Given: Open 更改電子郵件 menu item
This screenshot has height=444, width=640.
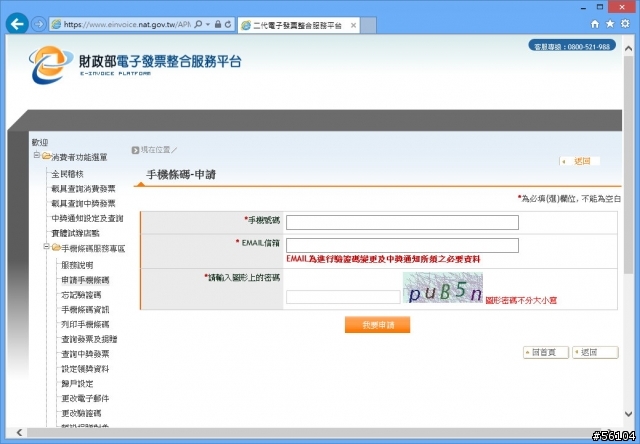Looking at the screenshot, I should [85, 399].
